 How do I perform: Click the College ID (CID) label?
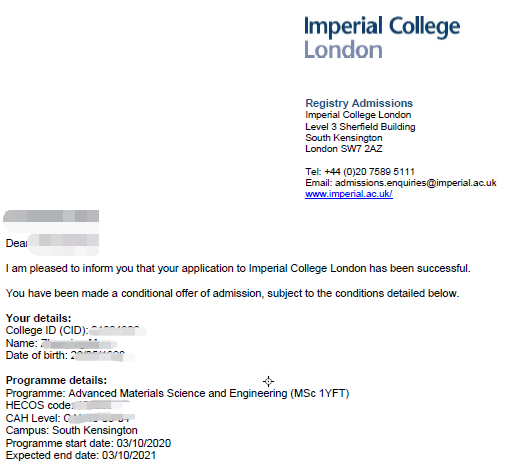(x=47, y=330)
